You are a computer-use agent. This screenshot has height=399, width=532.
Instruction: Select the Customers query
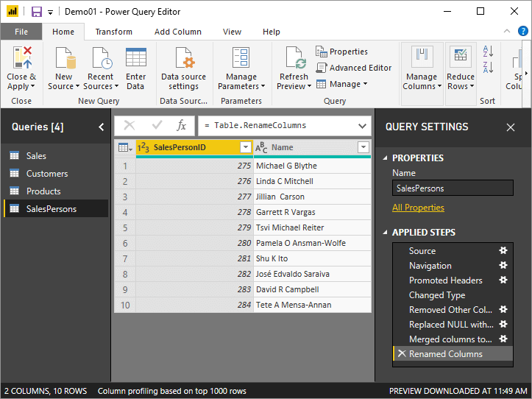click(57, 174)
